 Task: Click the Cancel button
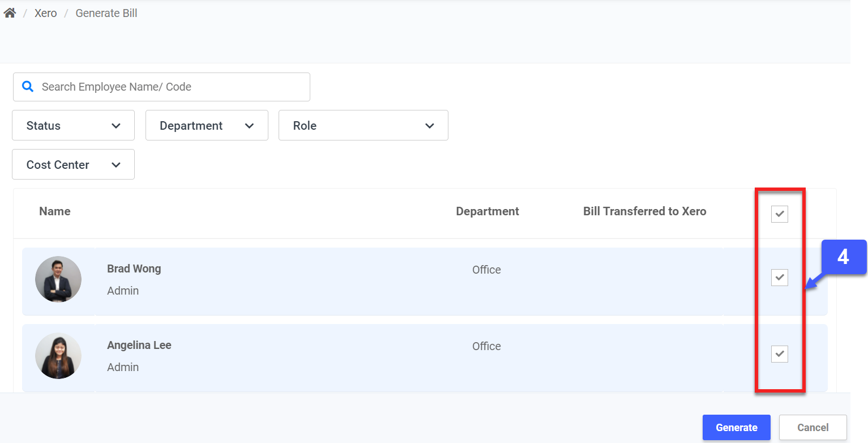click(x=813, y=428)
